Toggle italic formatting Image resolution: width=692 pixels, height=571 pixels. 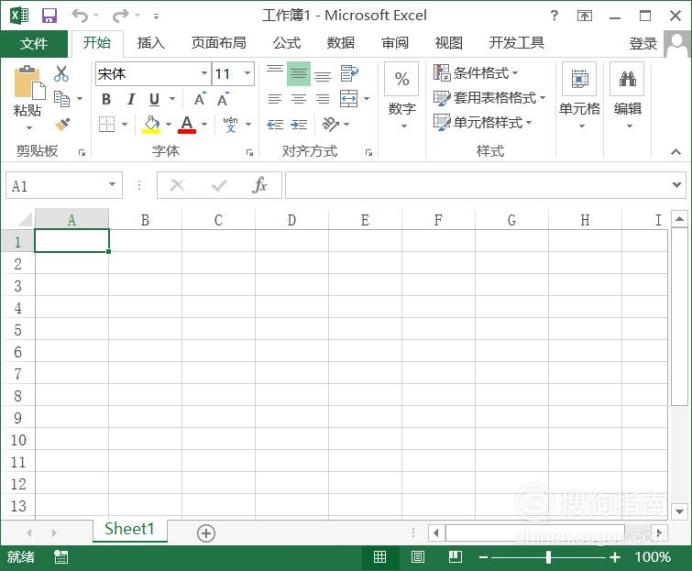coord(131,99)
